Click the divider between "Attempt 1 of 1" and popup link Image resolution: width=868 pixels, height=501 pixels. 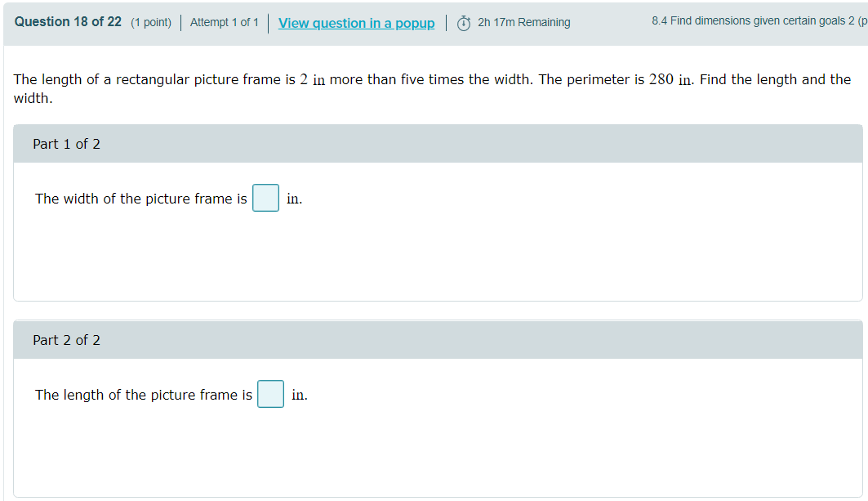pos(268,23)
